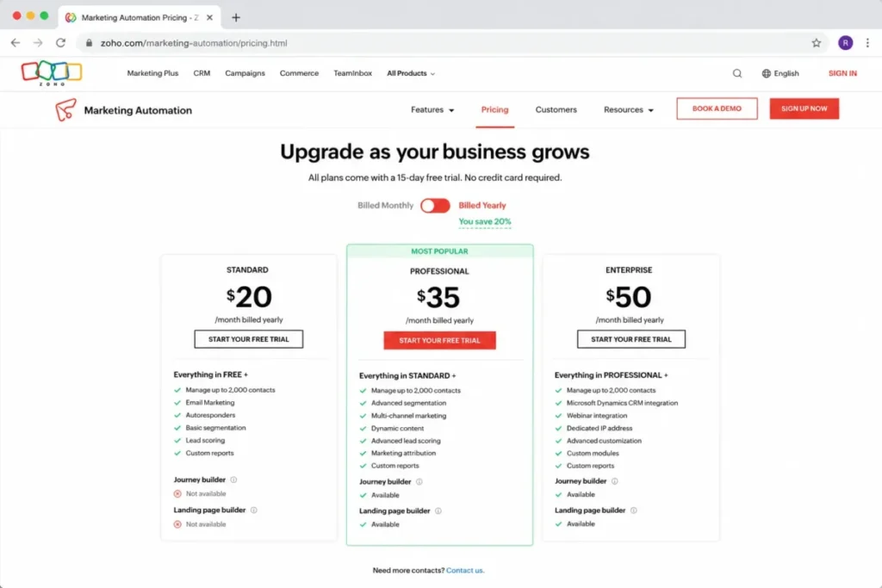
Task: Select the Billed Monthly label
Action: (385, 206)
